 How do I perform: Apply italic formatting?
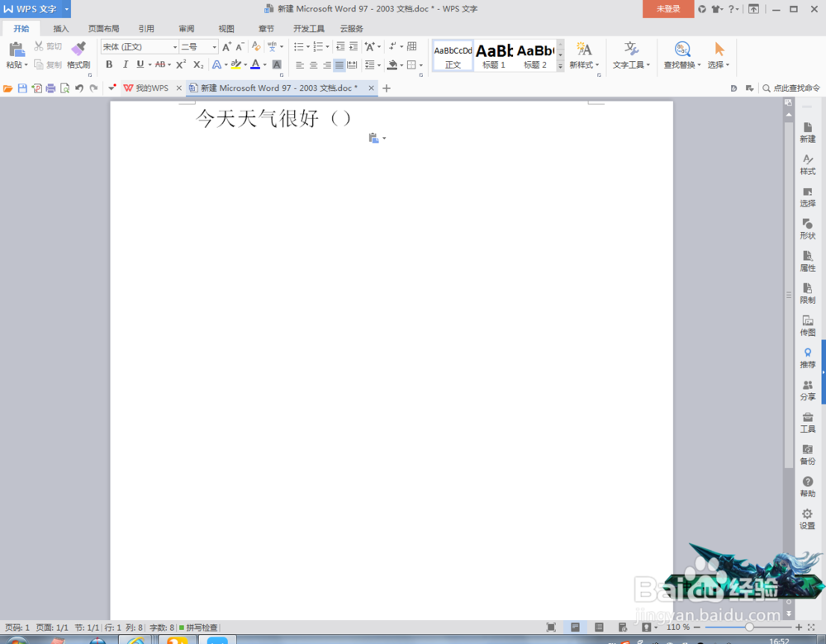(126, 64)
